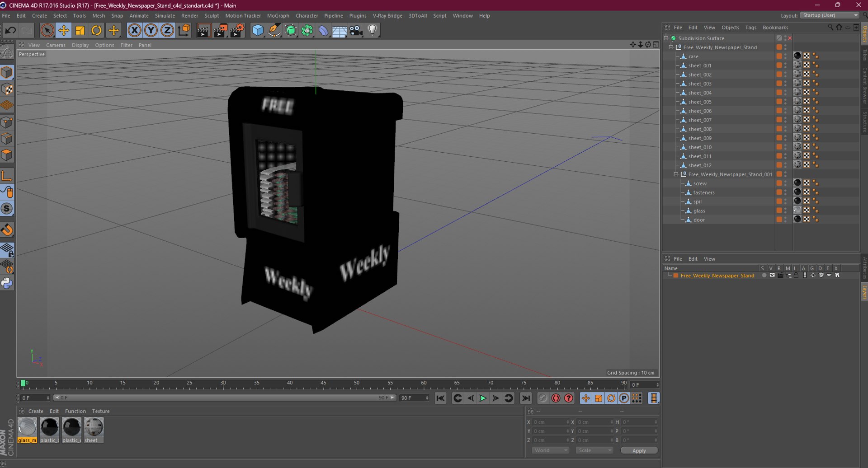Toggle Z axis lock
Viewport: 868px width, 468px height.
pos(167,30)
